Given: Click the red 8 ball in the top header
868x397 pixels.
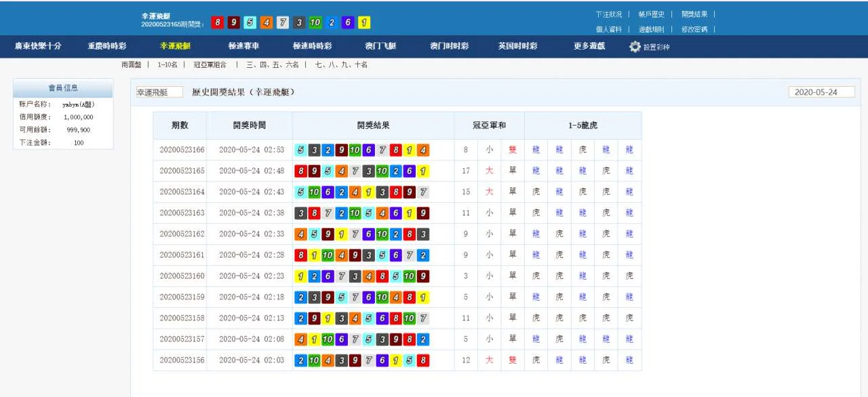Looking at the screenshot, I should [217, 23].
